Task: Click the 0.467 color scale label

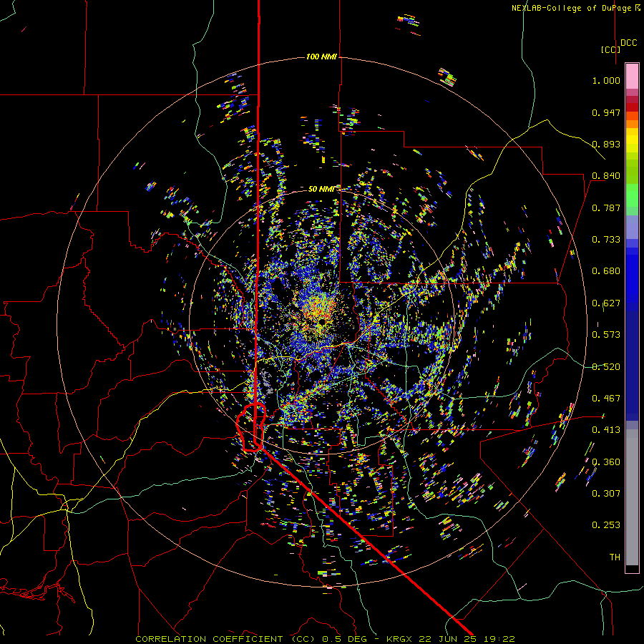Action: coord(606,399)
